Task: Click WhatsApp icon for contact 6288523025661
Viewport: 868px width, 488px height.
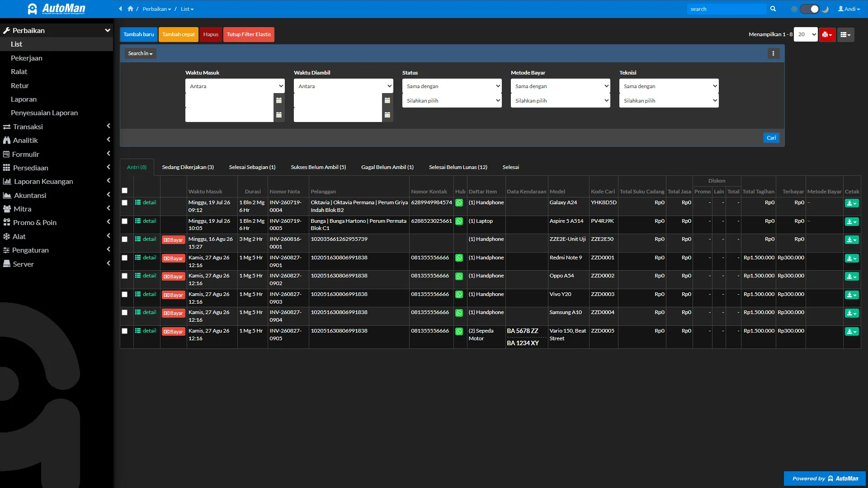Action: 459,221
